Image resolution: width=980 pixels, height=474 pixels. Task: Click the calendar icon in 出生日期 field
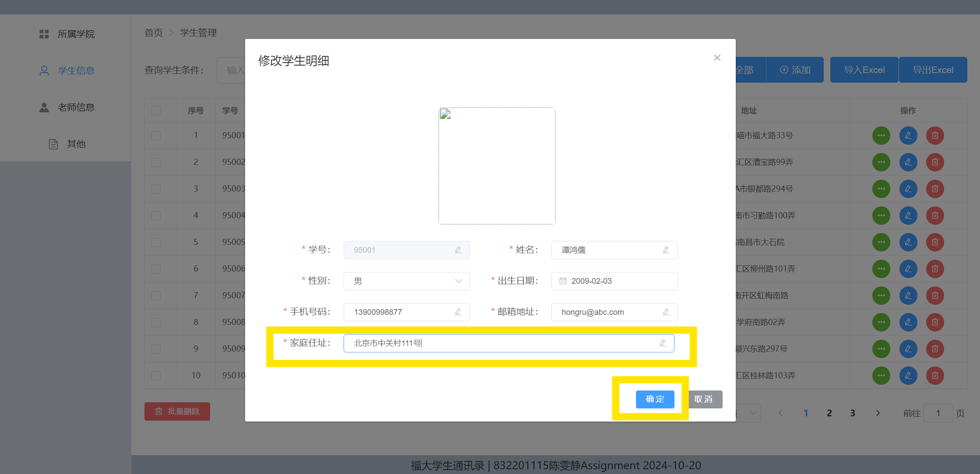563,281
